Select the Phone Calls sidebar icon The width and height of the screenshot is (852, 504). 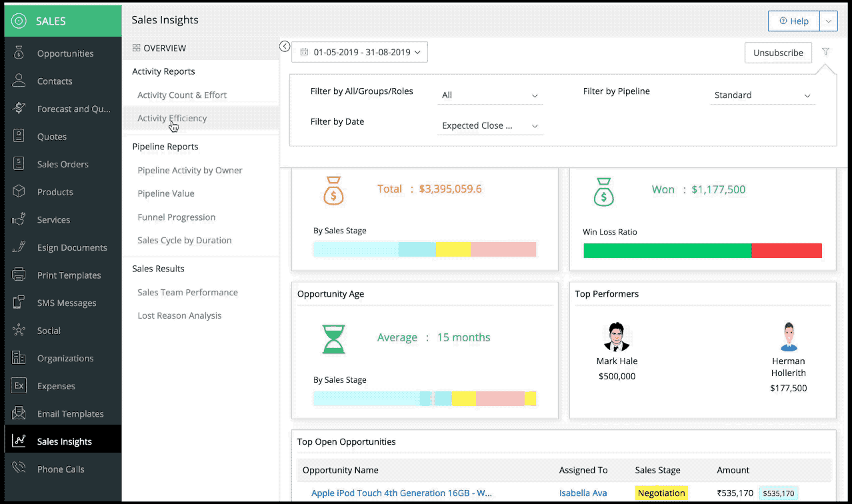18,469
